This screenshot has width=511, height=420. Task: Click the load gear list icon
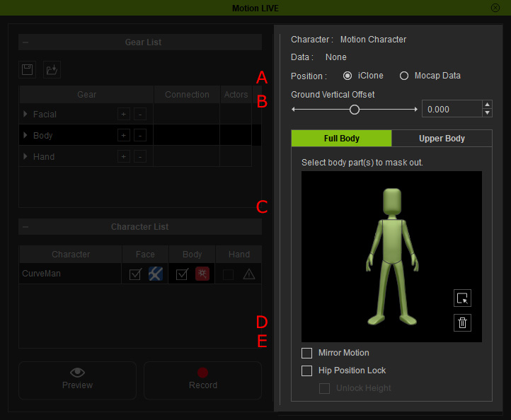point(51,69)
